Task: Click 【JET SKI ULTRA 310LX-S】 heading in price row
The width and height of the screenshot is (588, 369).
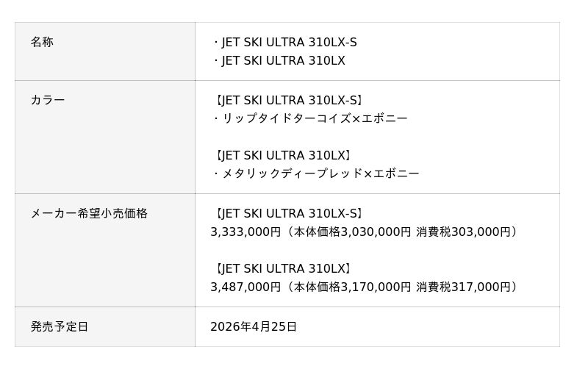Action: 289,213
